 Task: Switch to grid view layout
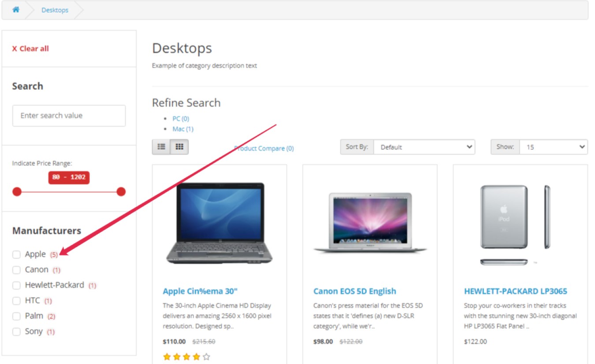click(x=179, y=147)
